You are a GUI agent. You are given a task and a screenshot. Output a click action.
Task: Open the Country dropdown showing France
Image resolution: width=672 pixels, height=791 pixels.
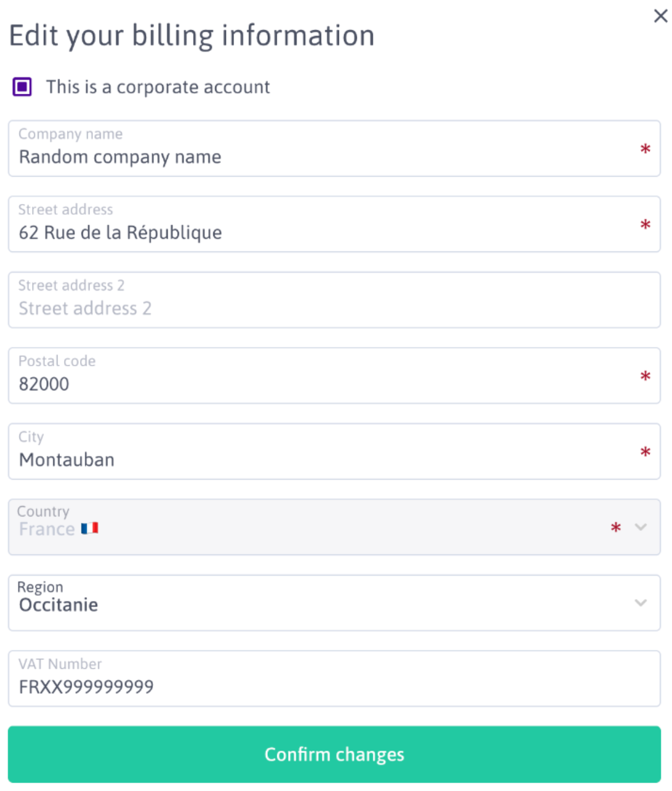(x=320, y=528)
